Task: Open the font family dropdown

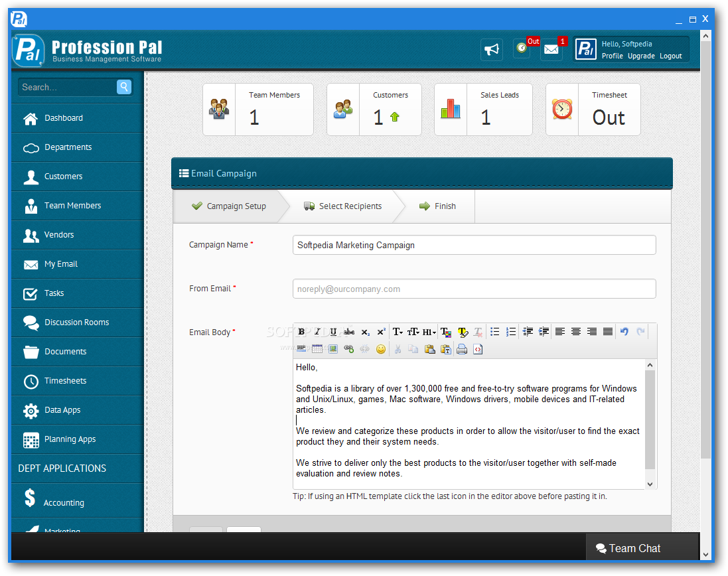Action: (x=398, y=332)
